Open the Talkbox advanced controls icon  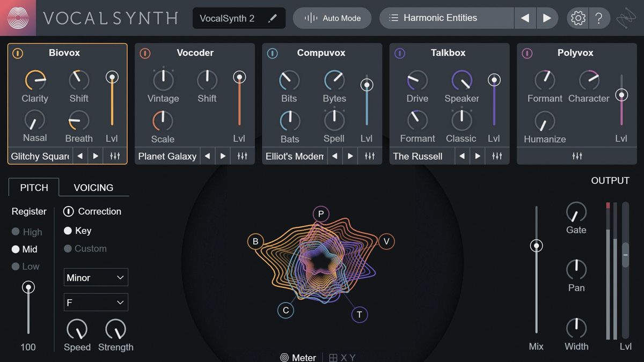click(496, 156)
